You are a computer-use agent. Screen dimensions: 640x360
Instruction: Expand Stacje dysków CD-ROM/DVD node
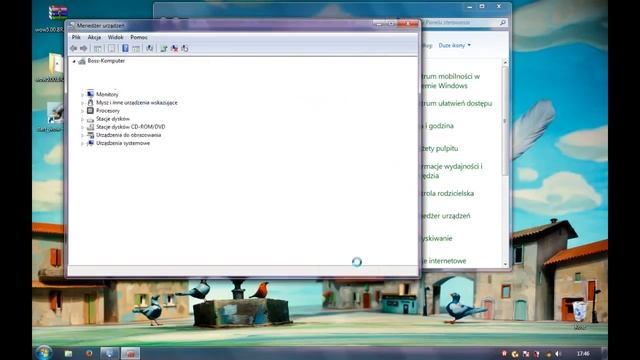[82, 127]
